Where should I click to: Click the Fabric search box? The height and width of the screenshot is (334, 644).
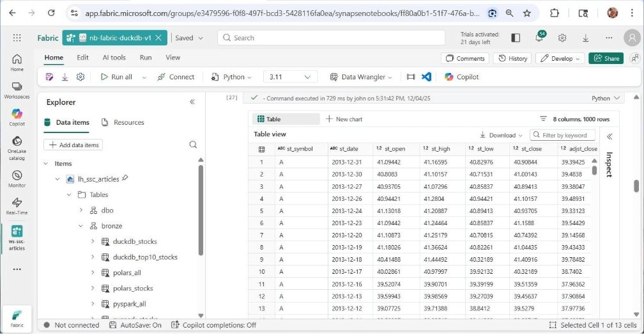click(x=332, y=38)
